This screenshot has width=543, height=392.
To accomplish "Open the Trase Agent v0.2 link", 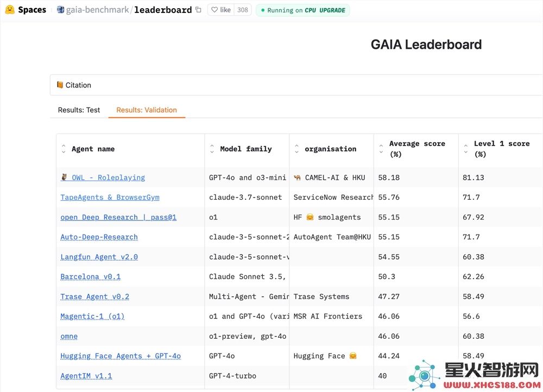I will [x=94, y=297].
